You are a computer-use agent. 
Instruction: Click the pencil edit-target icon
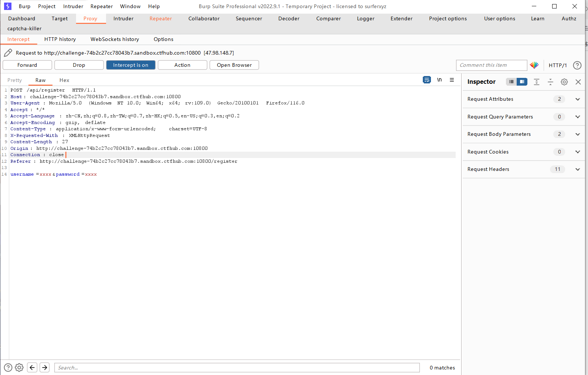(8, 53)
